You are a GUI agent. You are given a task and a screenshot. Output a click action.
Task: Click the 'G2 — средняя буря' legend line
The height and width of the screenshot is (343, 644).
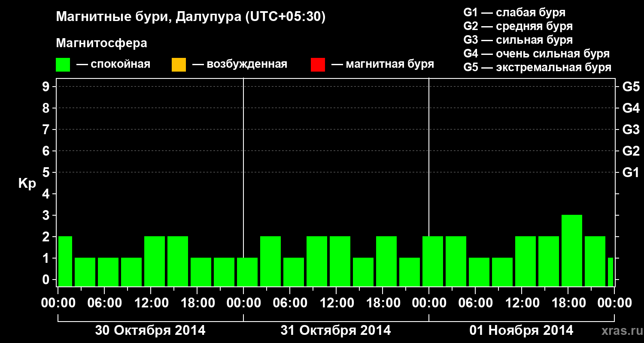pos(518,26)
